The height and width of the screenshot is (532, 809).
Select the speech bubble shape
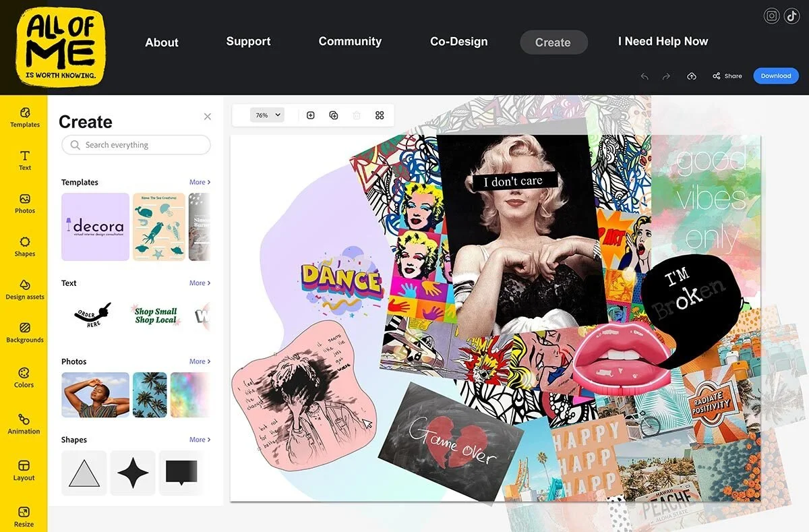[181, 473]
